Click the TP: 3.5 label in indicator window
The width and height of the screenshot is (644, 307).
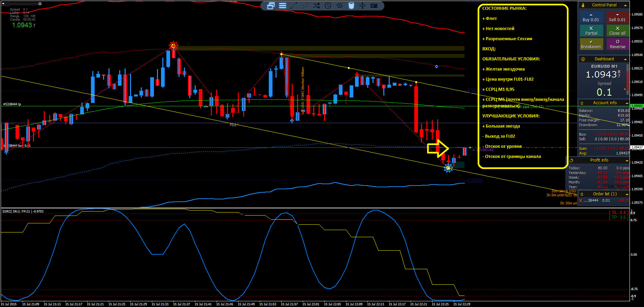[619, 217]
